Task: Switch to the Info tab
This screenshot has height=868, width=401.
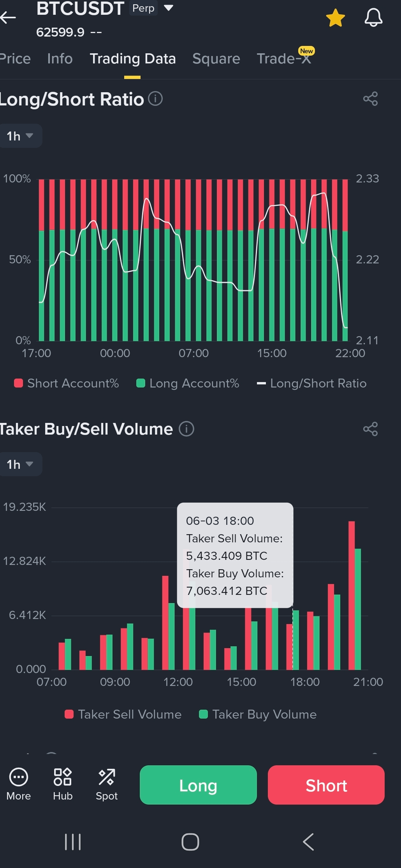Action: coord(60,59)
